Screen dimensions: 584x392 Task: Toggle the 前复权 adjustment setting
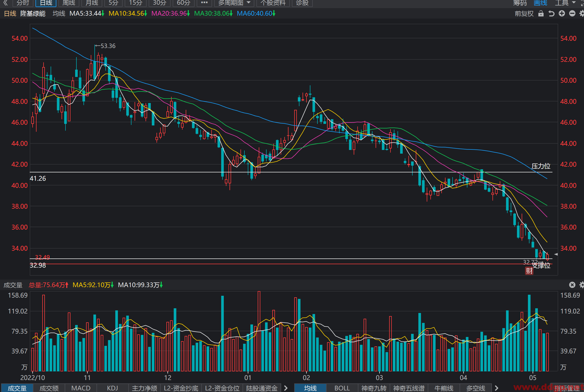[524, 14]
